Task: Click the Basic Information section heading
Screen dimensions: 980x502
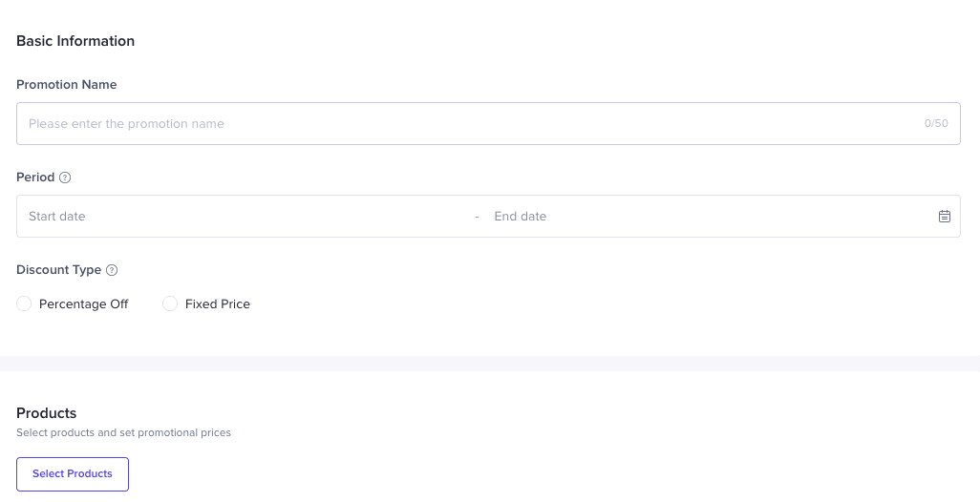Action: 75,41
